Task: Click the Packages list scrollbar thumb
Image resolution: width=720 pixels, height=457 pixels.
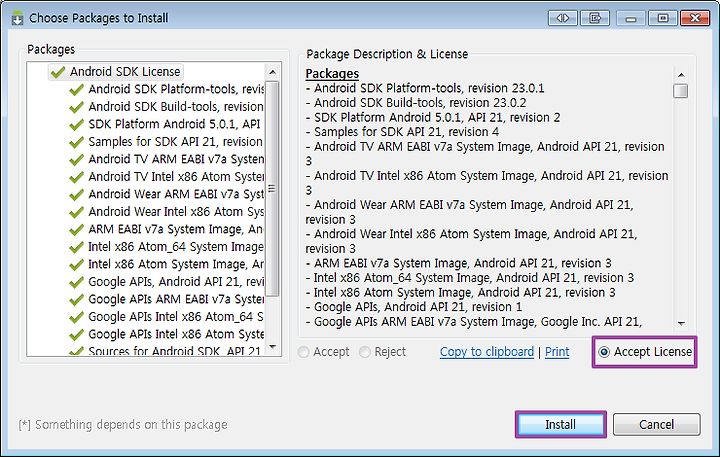Action: tap(272, 189)
